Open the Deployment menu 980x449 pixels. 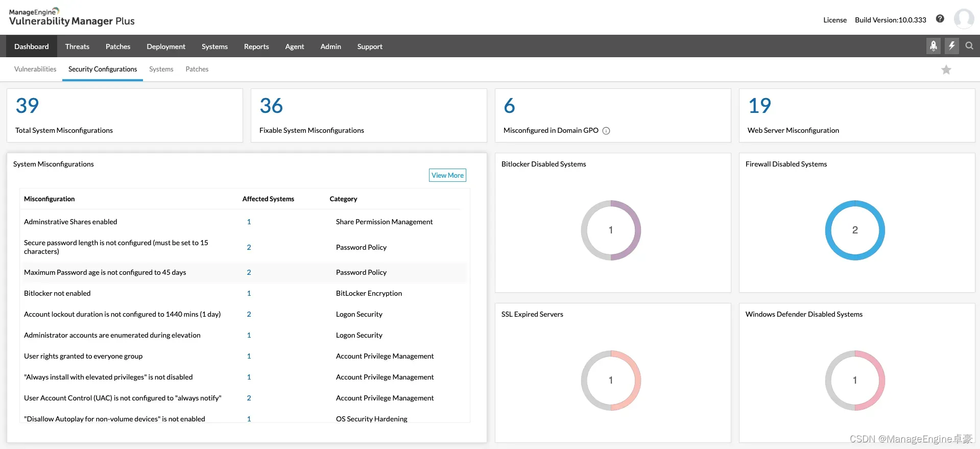[x=166, y=46]
